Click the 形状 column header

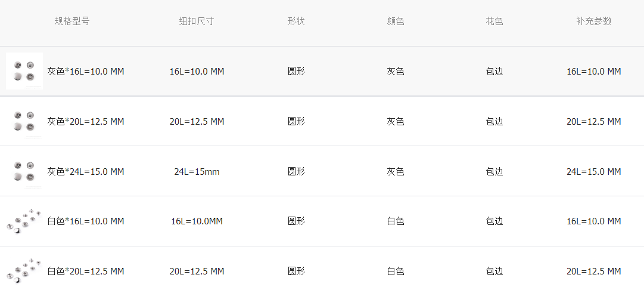pos(296,21)
